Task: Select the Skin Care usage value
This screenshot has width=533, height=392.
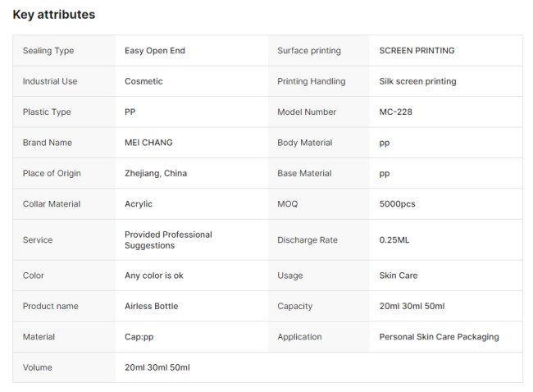Action: [399, 276]
